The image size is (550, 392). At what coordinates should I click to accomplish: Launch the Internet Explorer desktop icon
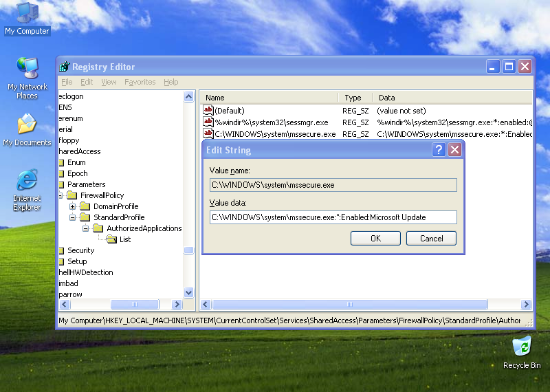pyautogui.click(x=27, y=190)
